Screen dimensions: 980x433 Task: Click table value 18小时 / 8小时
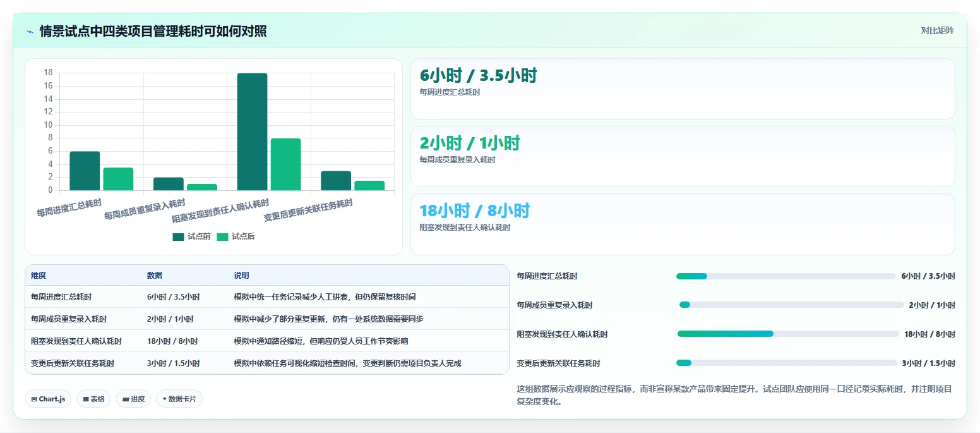tap(172, 341)
